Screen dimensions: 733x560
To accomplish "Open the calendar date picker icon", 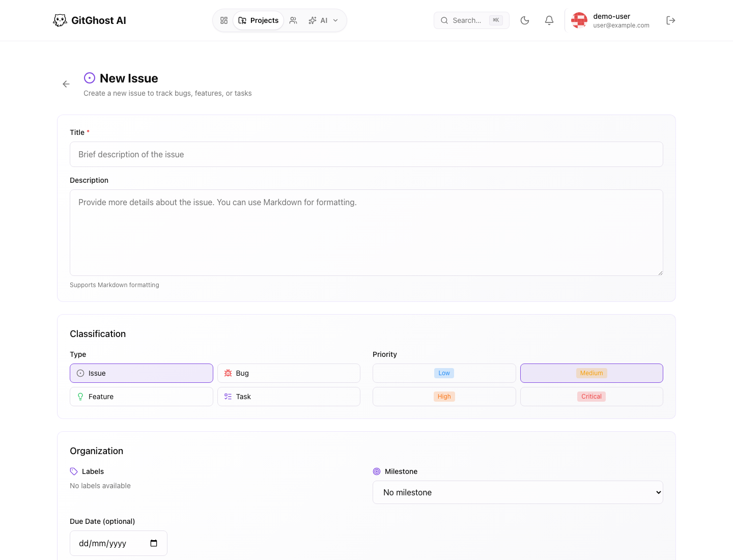I will click(x=154, y=543).
